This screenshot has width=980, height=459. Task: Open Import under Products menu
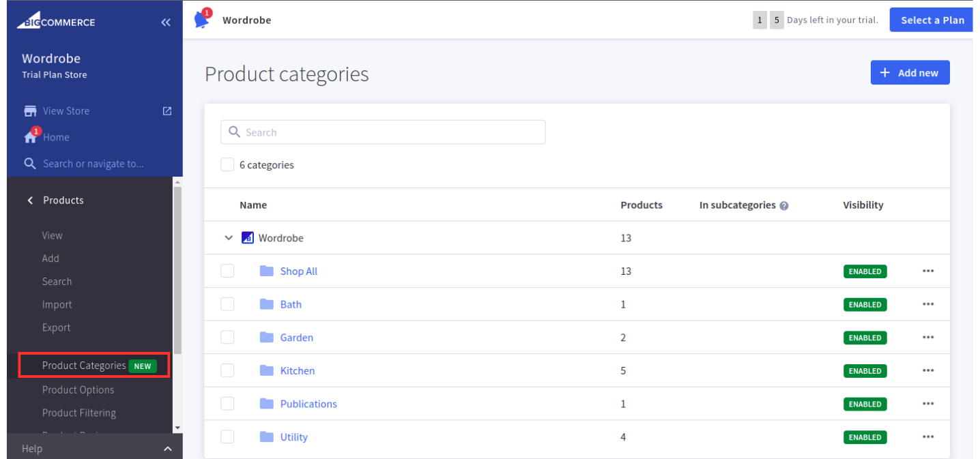(57, 305)
